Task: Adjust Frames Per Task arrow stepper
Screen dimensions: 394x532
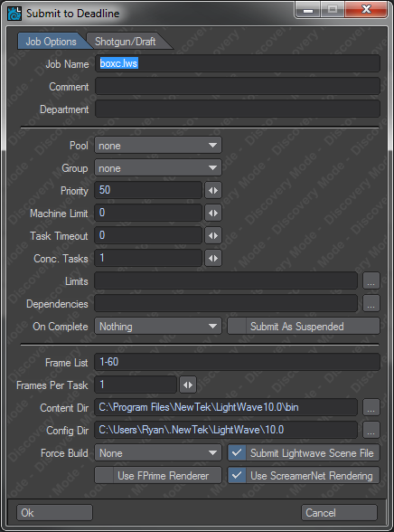Action: click(188, 385)
